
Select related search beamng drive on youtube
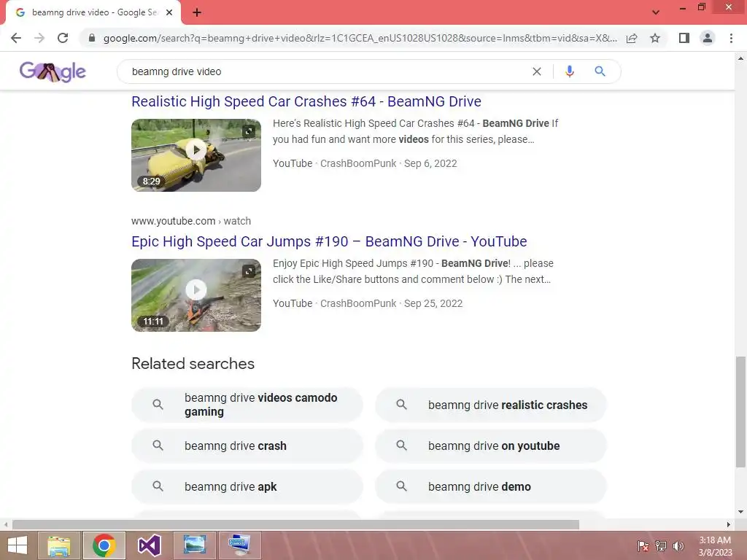click(x=491, y=446)
